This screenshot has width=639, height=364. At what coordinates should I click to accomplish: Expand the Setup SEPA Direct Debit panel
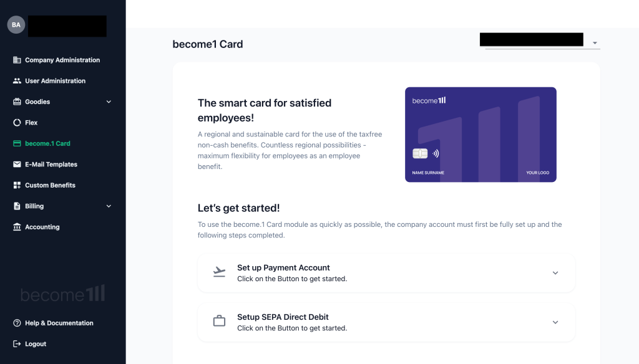pyautogui.click(x=386, y=322)
